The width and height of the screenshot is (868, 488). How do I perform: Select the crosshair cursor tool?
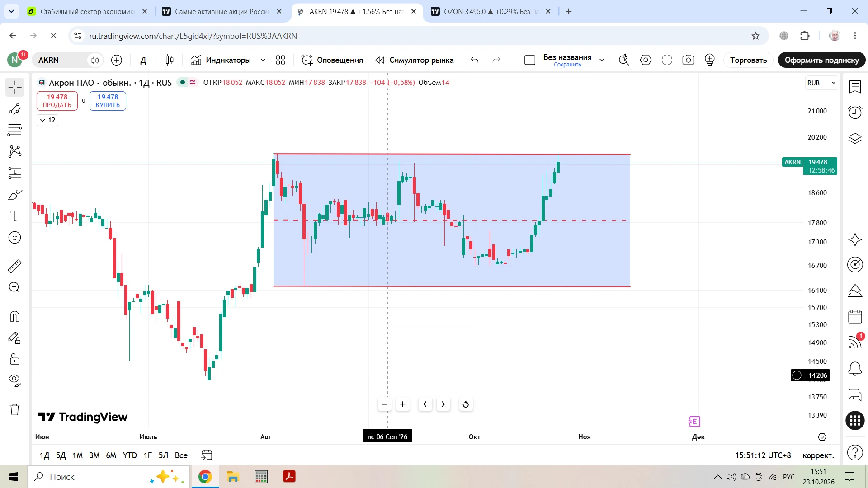click(x=14, y=87)
